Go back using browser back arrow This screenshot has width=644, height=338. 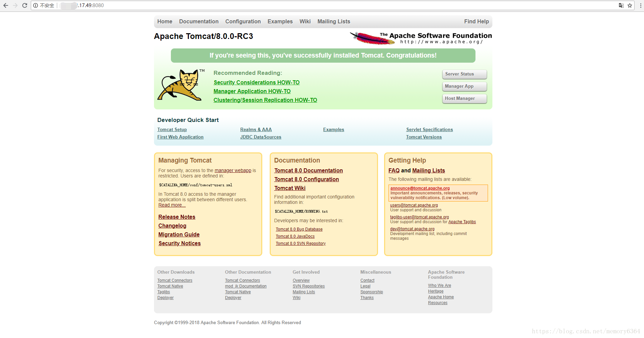tap(5, 5)
